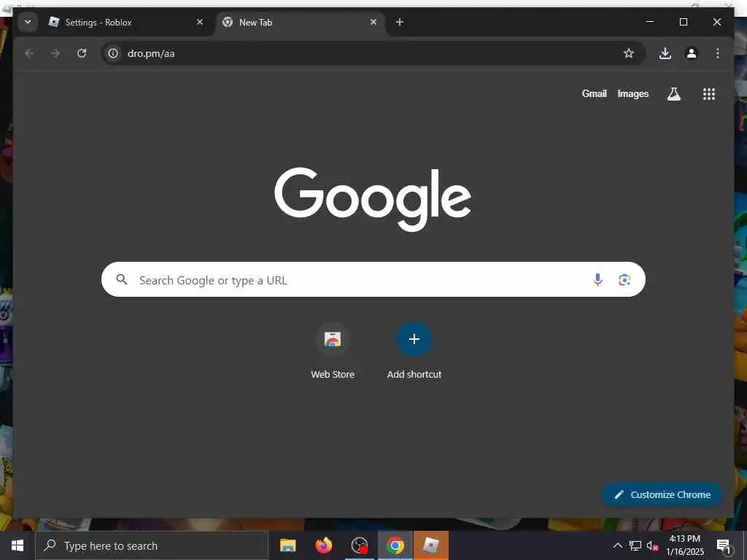Viewport: 747px width, 560px height.
Task: Click the address bar showing dro.pm/aa
Action: pos(373,53)
